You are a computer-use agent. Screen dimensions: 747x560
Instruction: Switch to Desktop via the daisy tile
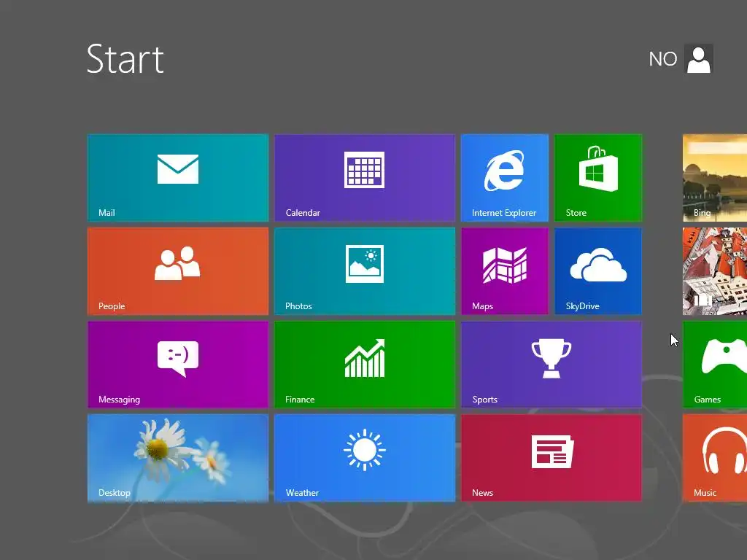click(178, 458)
